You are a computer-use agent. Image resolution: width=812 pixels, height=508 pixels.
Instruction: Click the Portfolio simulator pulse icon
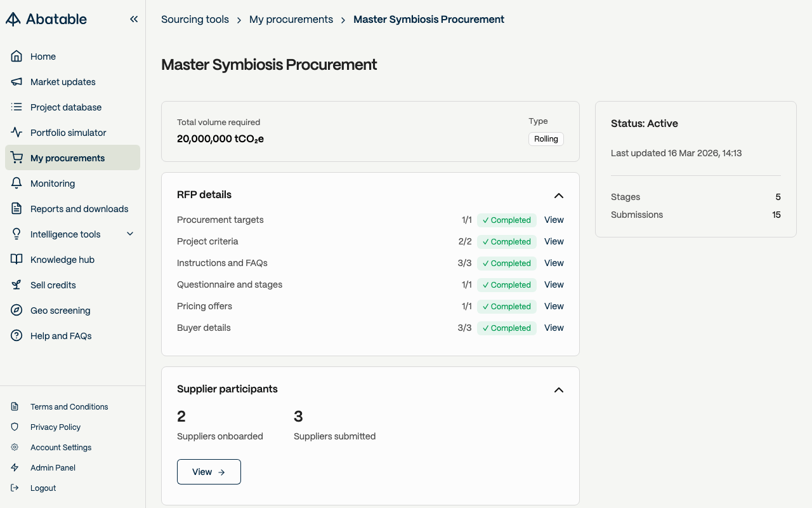(17, 133)
